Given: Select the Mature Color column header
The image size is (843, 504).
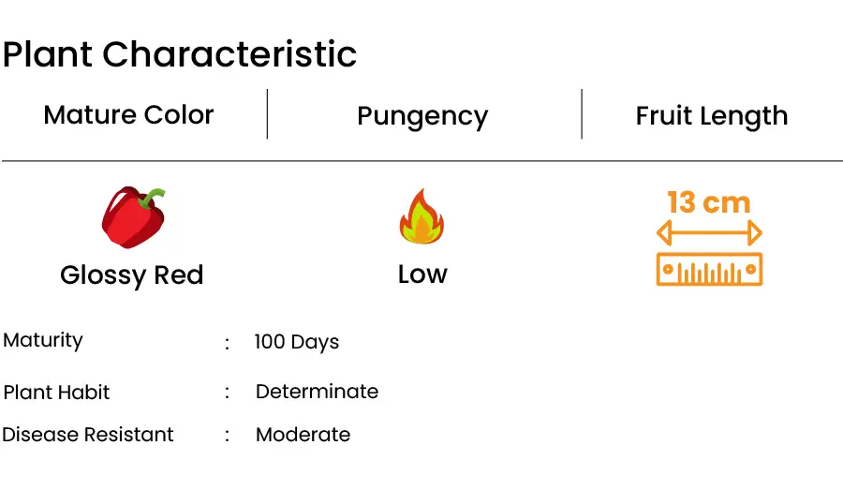Looking at the screenshot, I should 128,114.
